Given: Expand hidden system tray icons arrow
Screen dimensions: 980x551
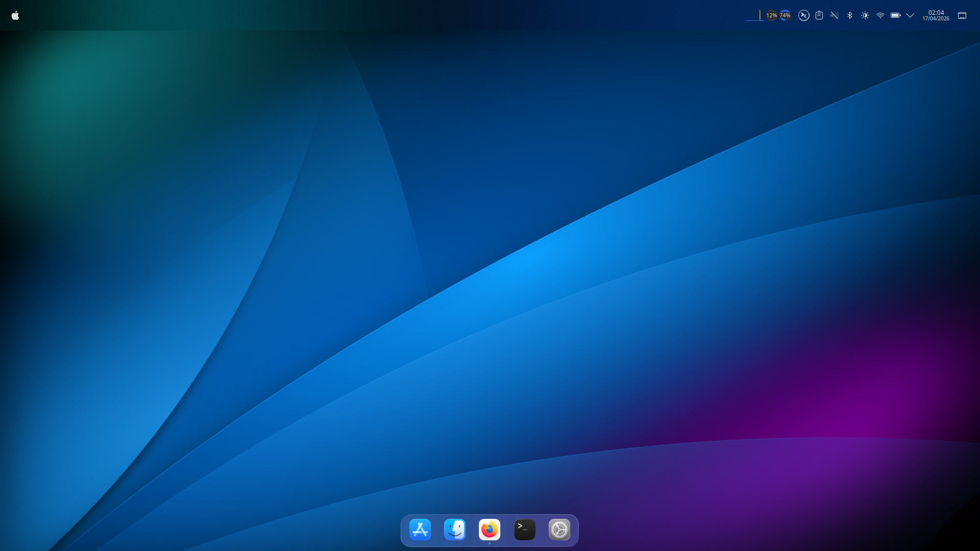Looking at the screenshot, I should (910, 16).
